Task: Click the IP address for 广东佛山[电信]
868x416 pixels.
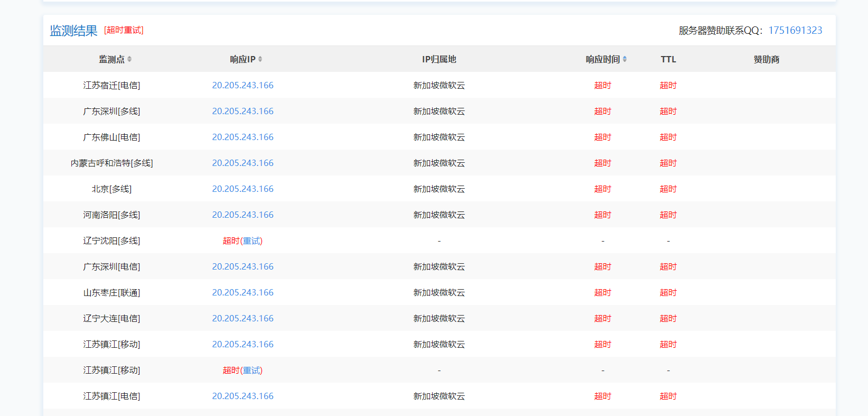Action: [242, 137]
